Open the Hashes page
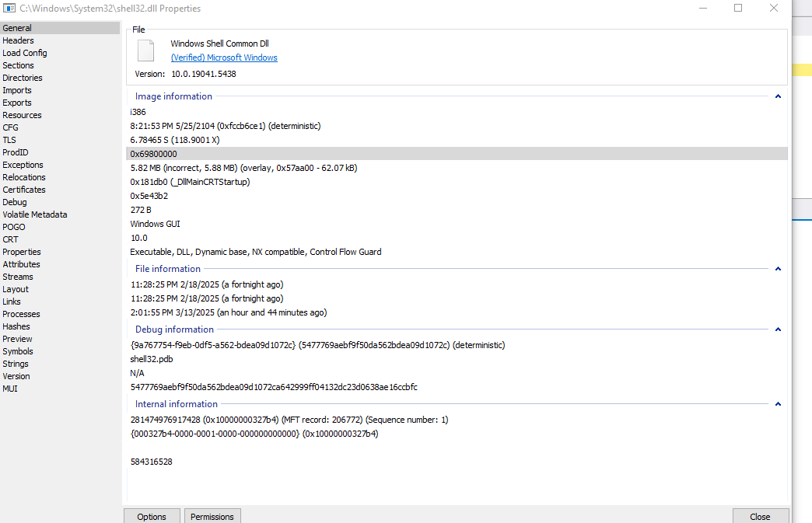Viewport: 812px width, 523px height. coord(60,326)
